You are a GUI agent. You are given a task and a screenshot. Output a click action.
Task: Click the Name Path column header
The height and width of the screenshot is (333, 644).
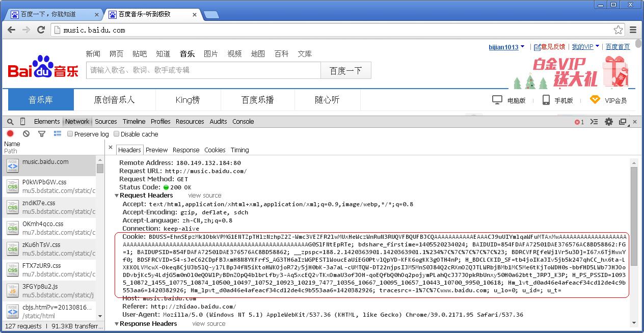tap(53, 148)
